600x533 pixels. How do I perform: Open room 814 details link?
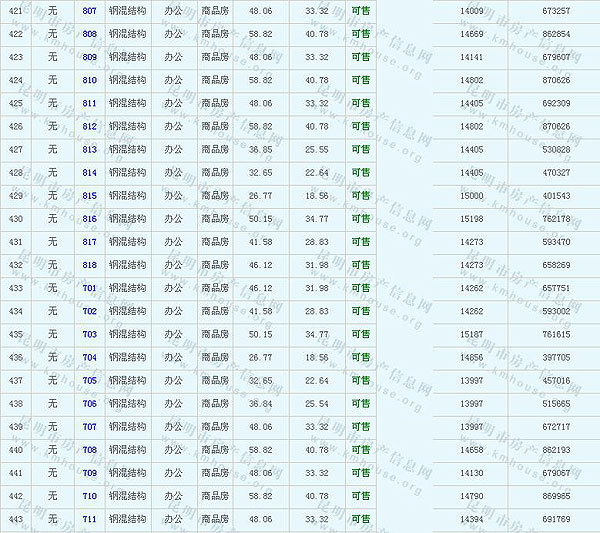coord(90,172)
